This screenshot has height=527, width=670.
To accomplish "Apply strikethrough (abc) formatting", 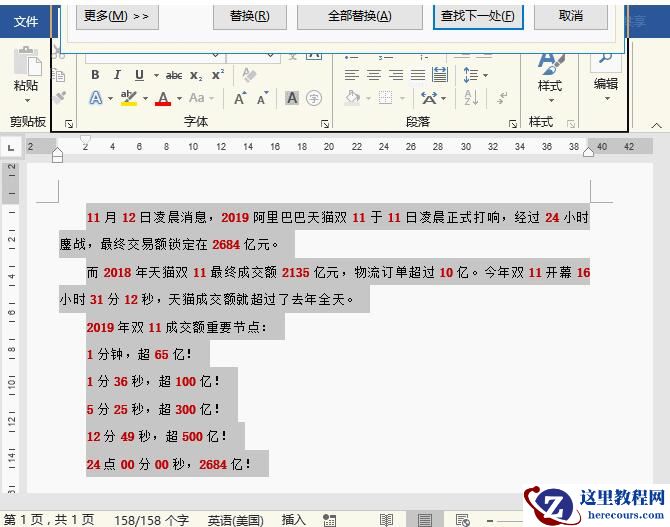I will click(174, 76).
